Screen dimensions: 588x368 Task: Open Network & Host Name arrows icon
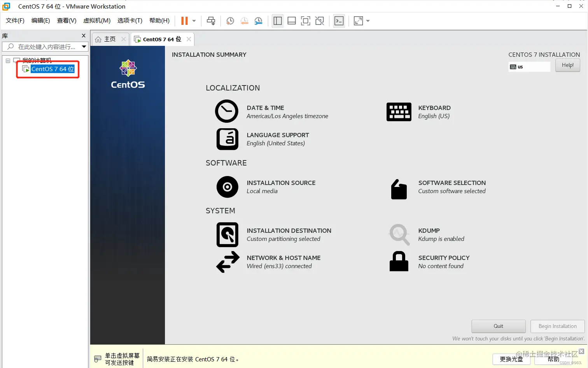[228, 262]
